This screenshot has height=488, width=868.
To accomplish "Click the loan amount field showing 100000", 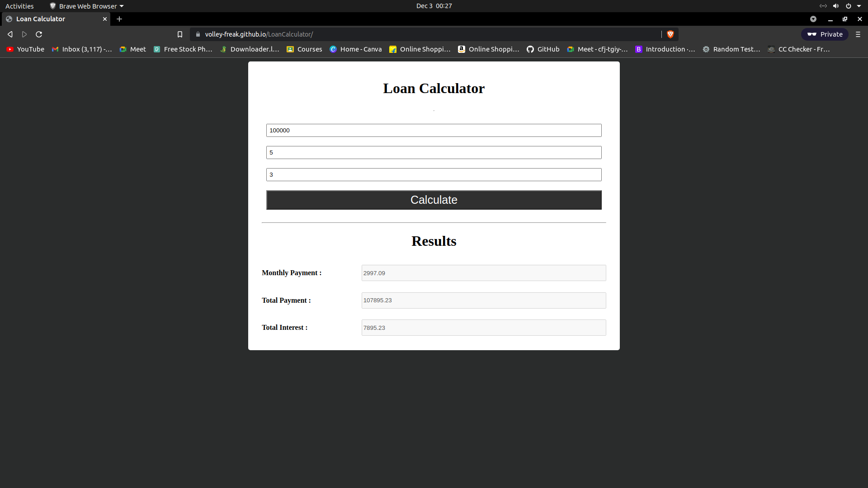I will coord(434,130).
